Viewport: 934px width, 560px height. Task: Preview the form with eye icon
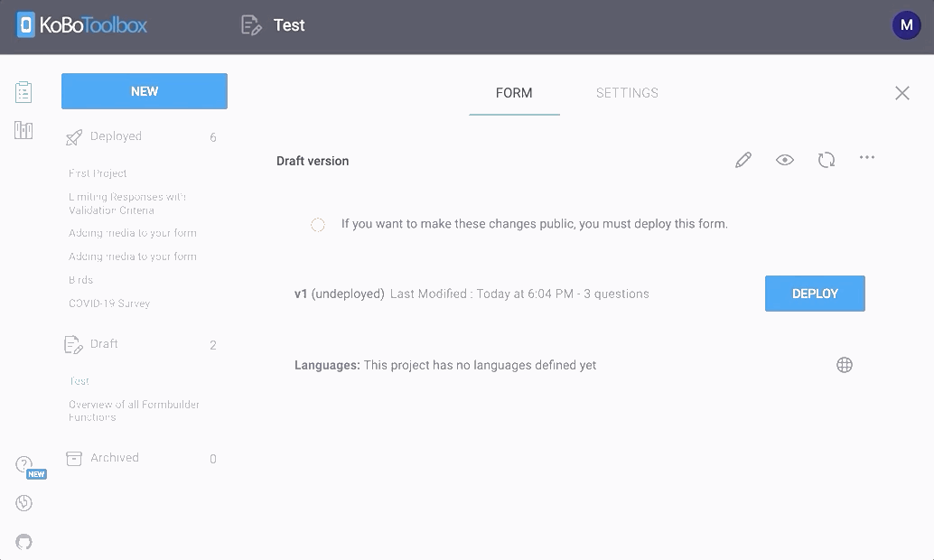(785, 160)
